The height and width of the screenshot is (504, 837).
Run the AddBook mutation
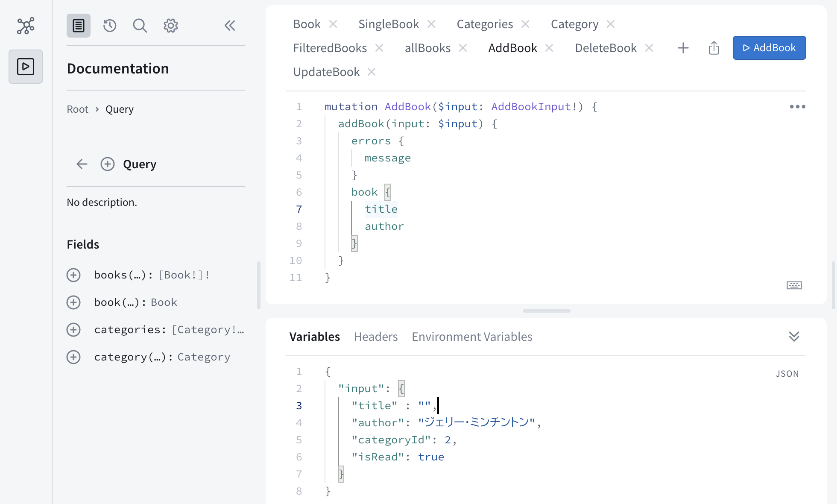click(x=769, y=48)
